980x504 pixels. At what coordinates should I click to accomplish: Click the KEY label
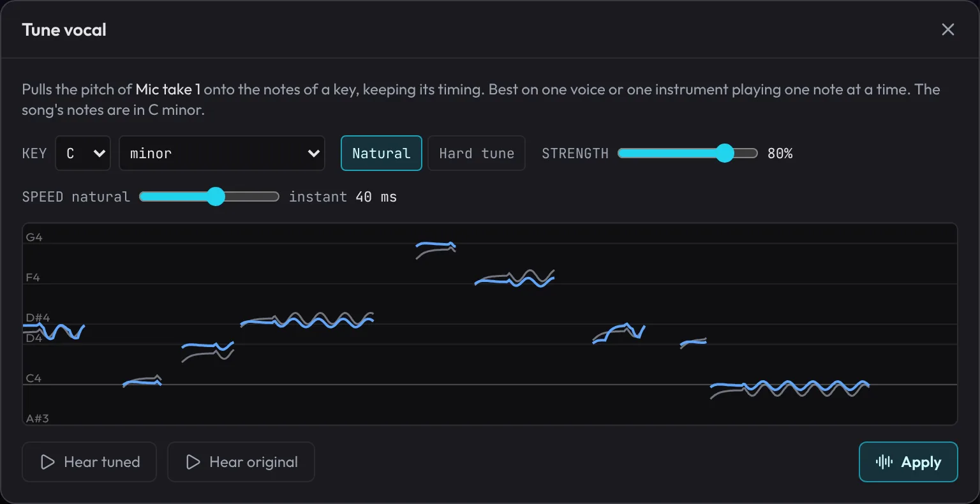[x=34, y=153]
